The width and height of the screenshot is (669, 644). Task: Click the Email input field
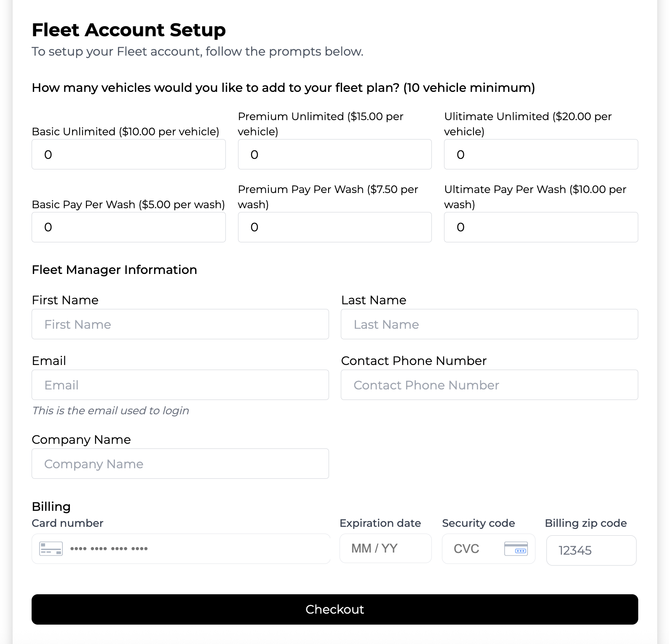click(x=180, y=385)
